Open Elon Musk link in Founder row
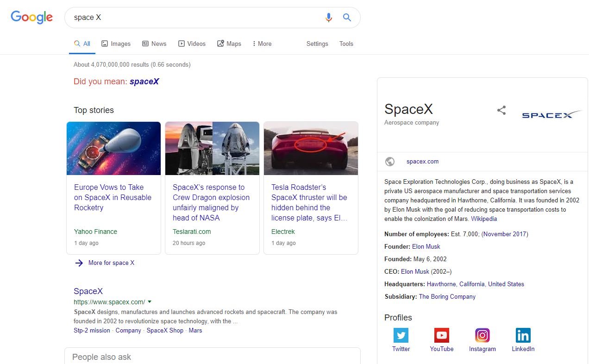The height and width of the screenshot is (364, 589). pyautogui.click(x=426, y=247)
